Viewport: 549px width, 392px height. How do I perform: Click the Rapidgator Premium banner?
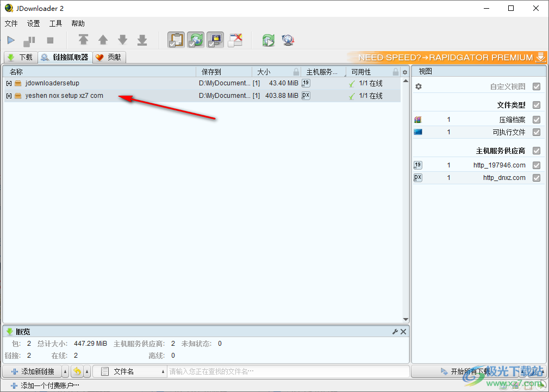click(x=447, y=57)
